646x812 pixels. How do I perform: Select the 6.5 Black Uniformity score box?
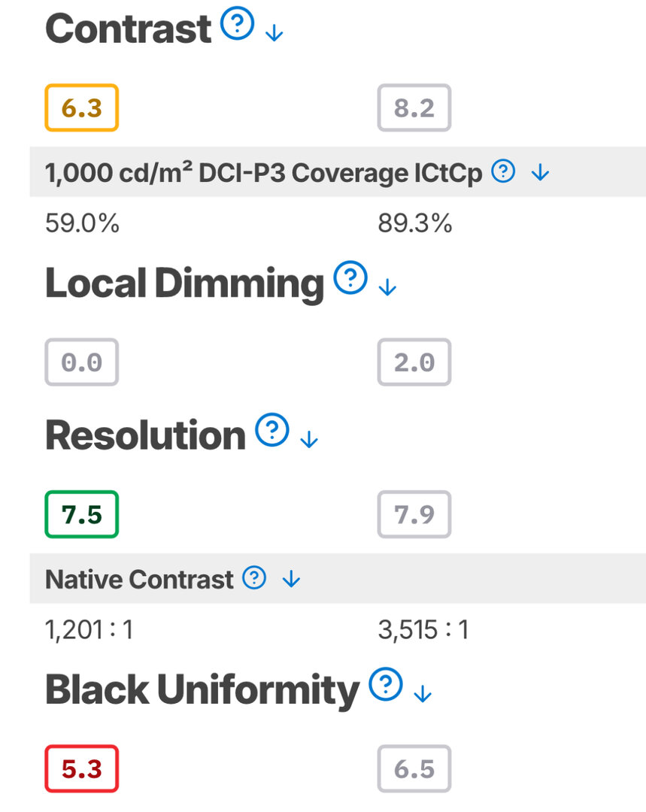click(414, 768)
